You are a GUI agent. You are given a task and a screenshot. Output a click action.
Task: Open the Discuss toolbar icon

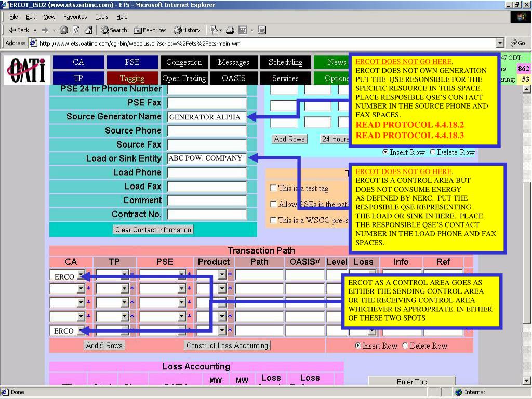pos(262,30)
